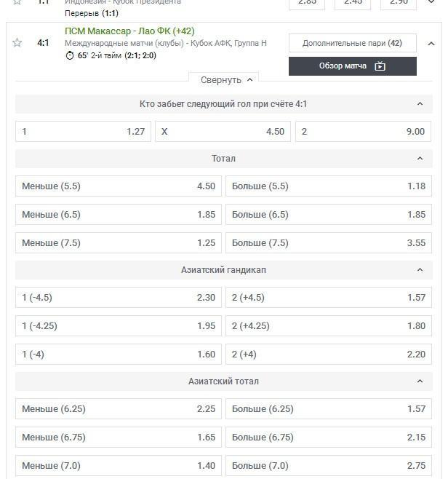
Task: Select Asian total Больше (6.75) at 2.15
Action: [x=328, y=438]
